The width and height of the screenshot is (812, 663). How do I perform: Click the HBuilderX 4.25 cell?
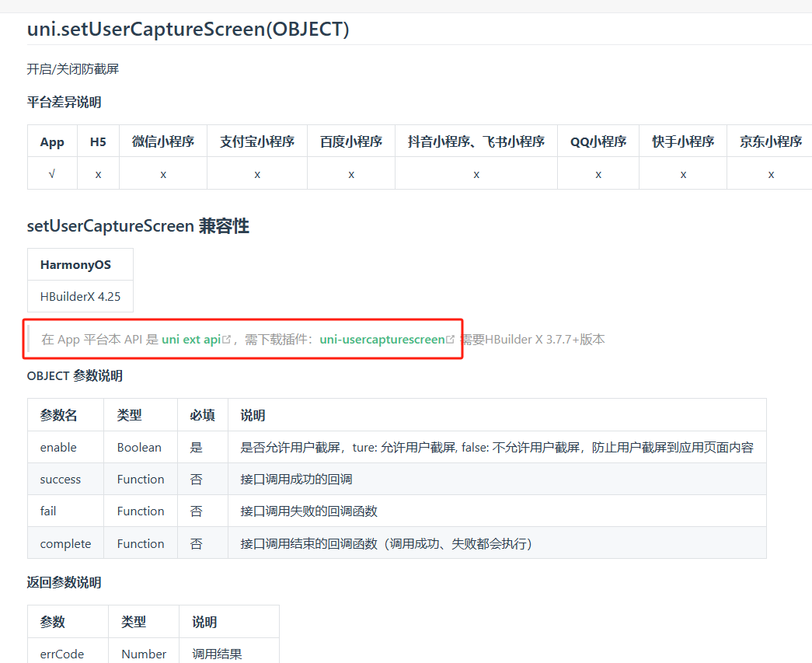click(x=80, y=296)
